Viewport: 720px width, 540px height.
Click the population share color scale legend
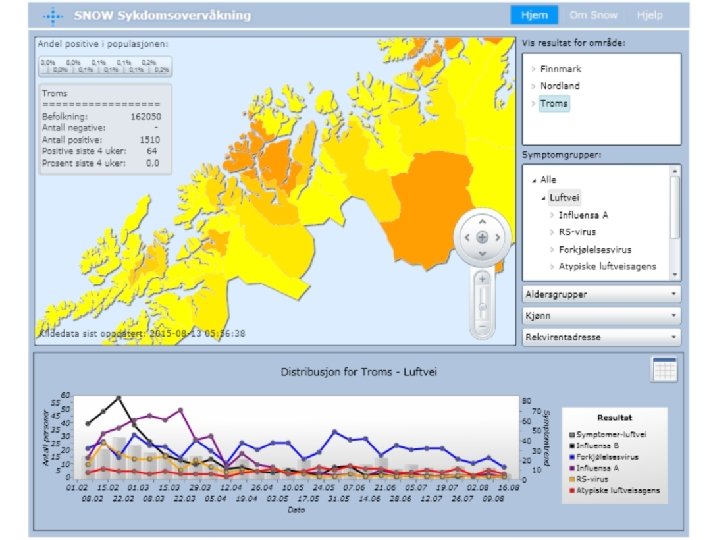[105, 66]
